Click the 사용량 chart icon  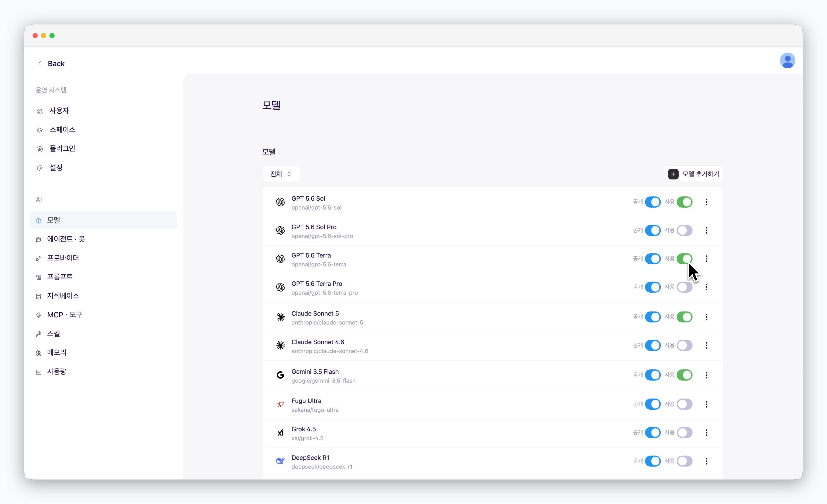coord(38,372)
